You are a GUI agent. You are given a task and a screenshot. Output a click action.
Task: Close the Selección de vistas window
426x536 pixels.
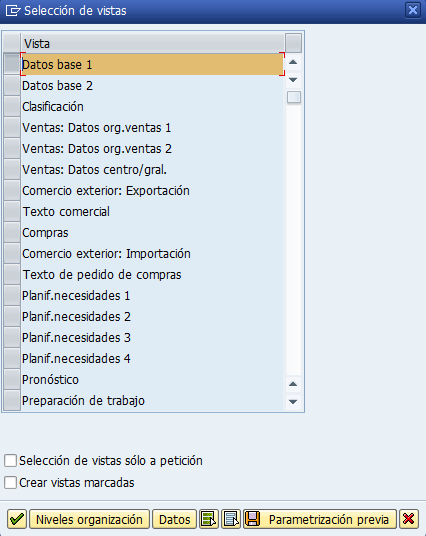point(413,10)
